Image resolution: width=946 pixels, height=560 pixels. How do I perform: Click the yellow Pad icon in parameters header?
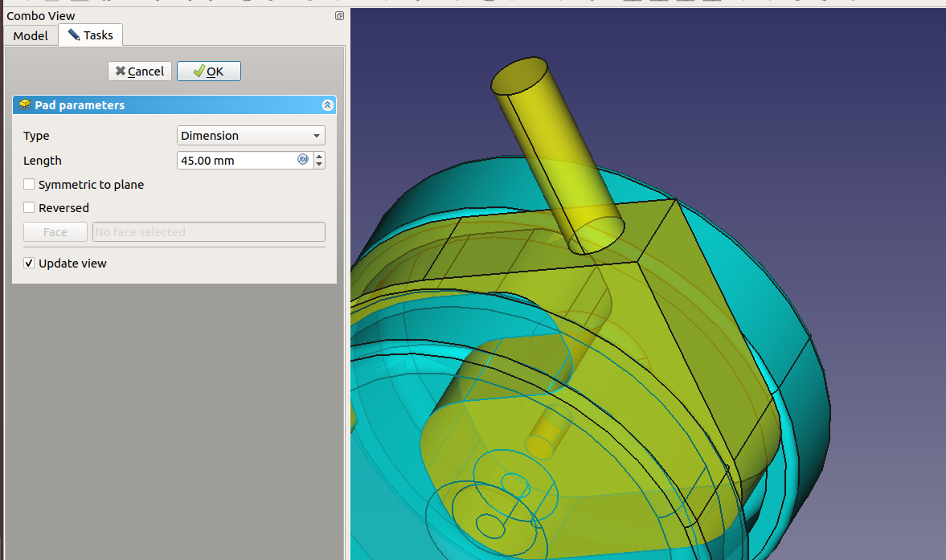[25, 105]
